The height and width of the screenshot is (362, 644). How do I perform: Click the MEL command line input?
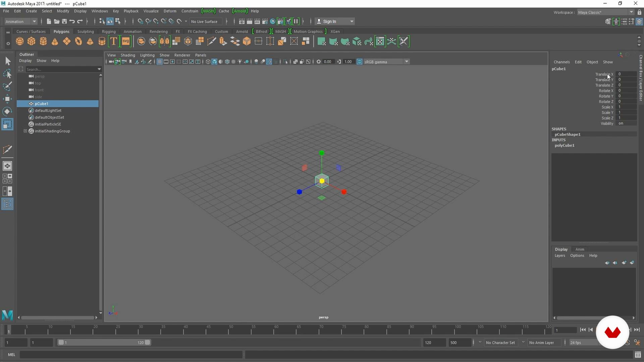click(131, 355)
